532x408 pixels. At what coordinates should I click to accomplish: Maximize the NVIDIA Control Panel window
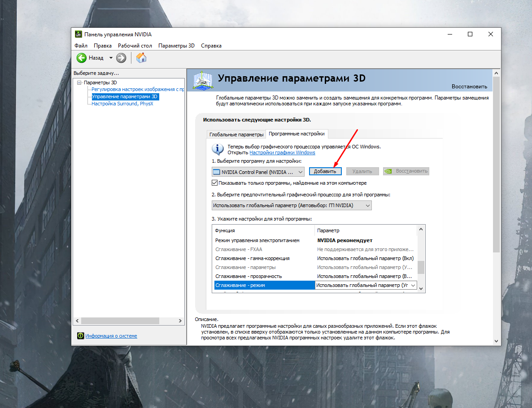click(x=470, y=34)
